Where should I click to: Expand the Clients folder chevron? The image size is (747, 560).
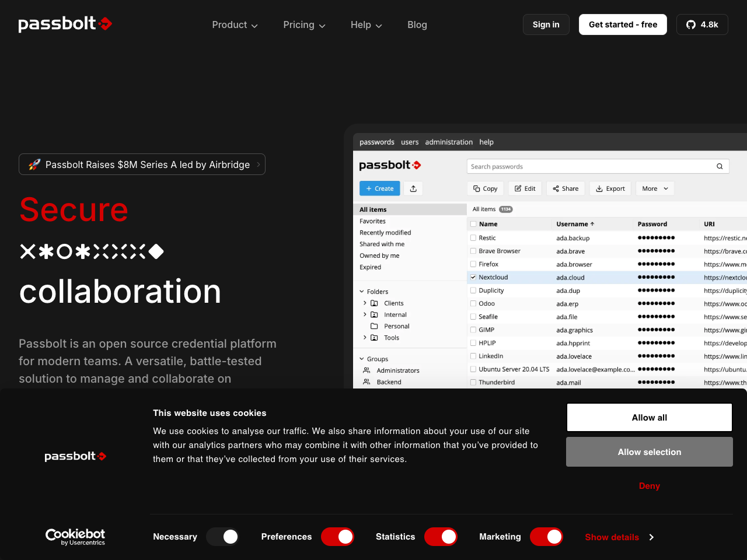(365, 303)
